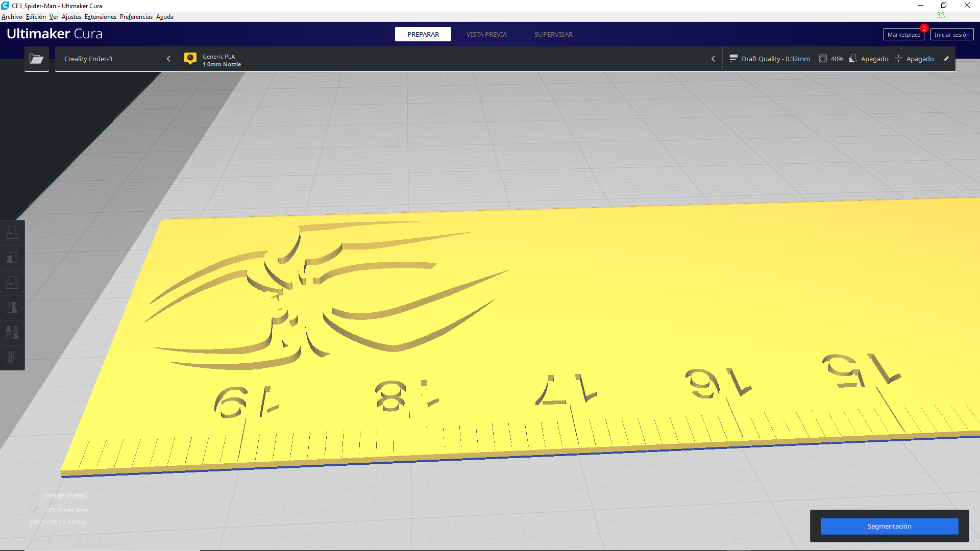
Task: Select the Mirror tool
Action: coord(12,308)
